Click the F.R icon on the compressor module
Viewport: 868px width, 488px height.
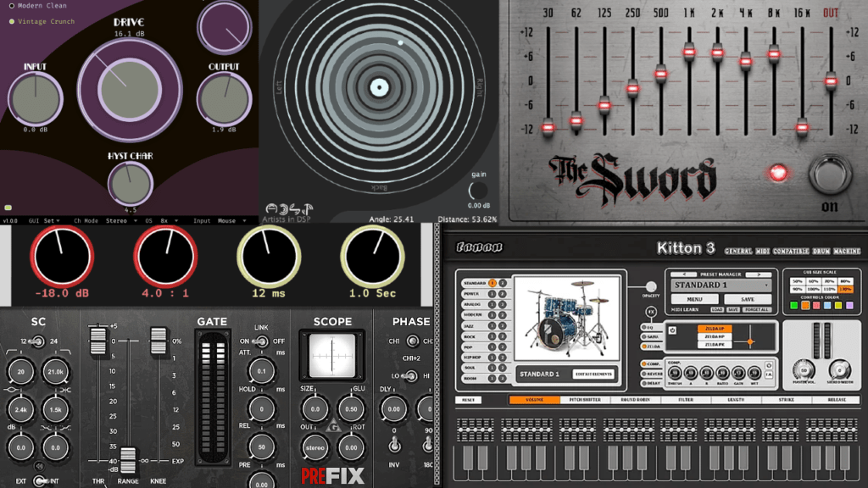coord(768,374)
